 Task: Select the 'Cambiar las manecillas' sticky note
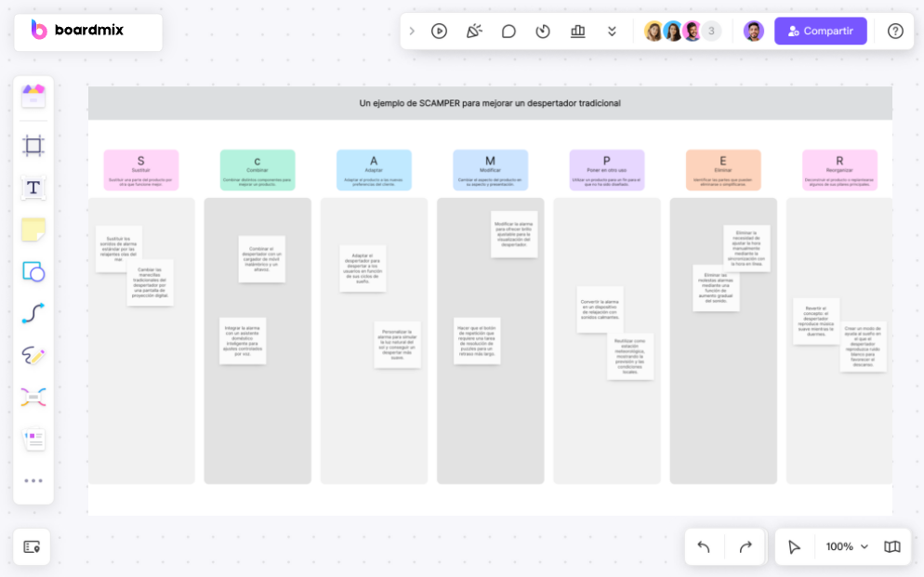pyautogui.click(x=150, y=282)
